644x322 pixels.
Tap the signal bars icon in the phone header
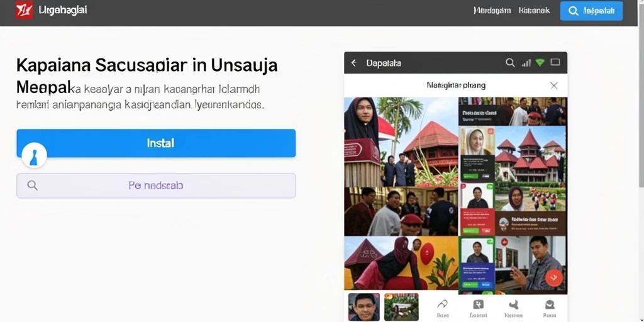[526, 63]
